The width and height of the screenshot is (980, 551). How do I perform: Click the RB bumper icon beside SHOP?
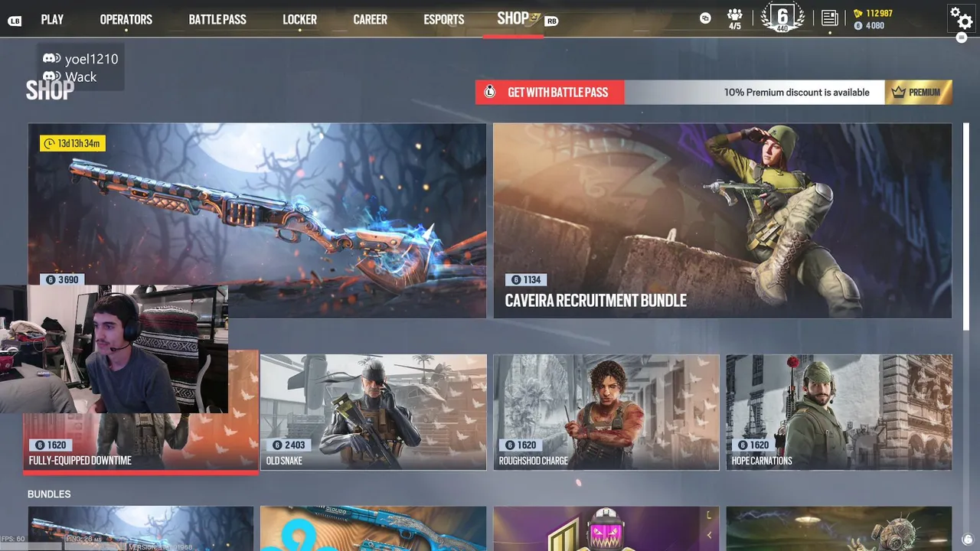551,21
